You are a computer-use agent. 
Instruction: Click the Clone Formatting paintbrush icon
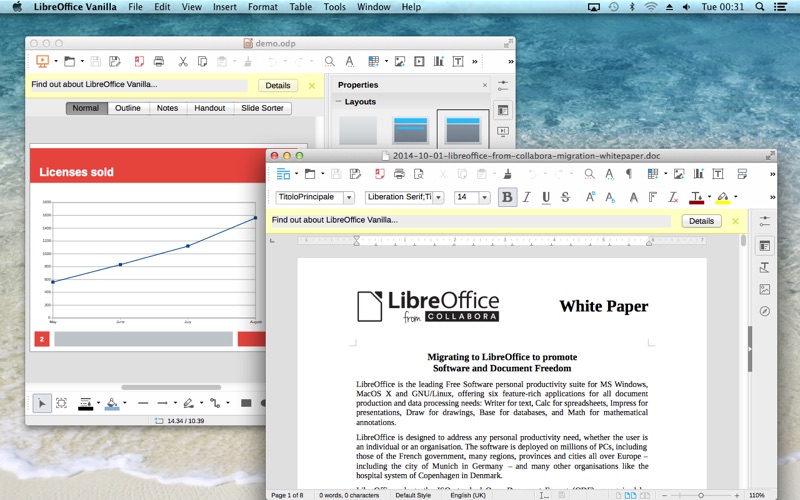click(507, 174)
